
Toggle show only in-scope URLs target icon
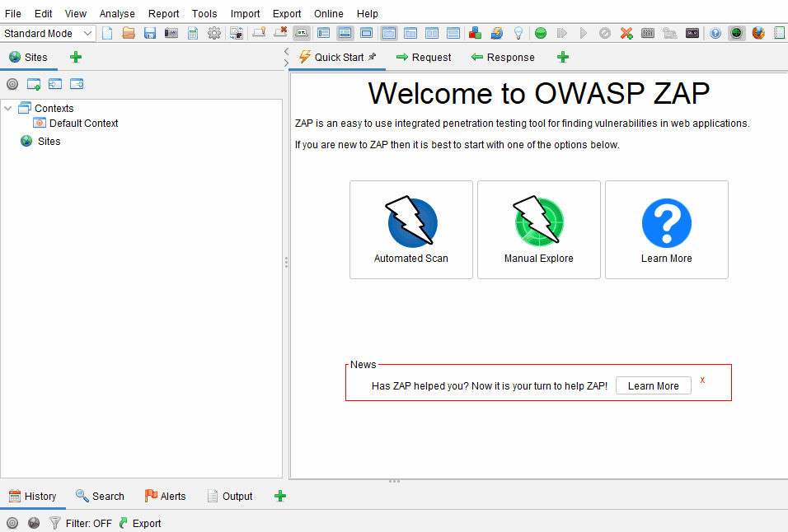(12, 84)
